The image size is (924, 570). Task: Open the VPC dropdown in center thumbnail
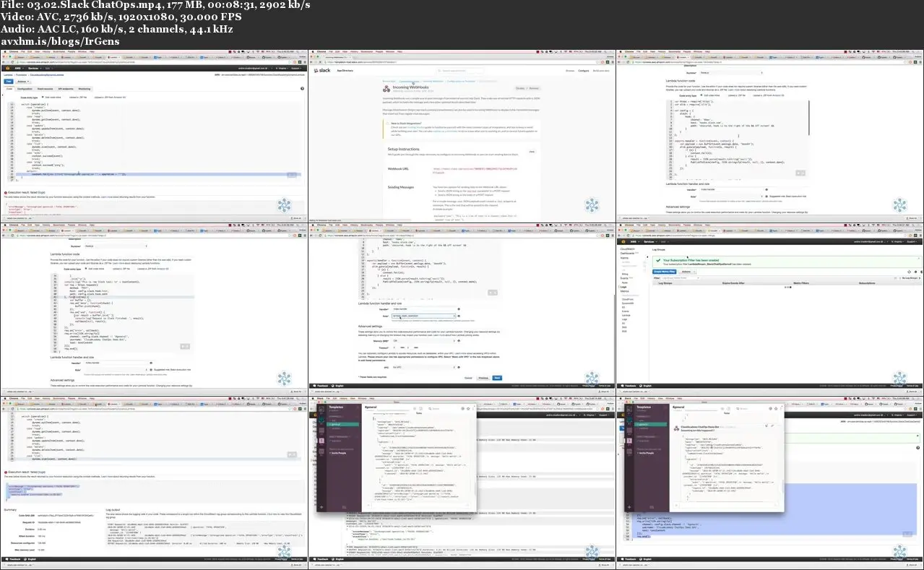(x=423, y=367)
